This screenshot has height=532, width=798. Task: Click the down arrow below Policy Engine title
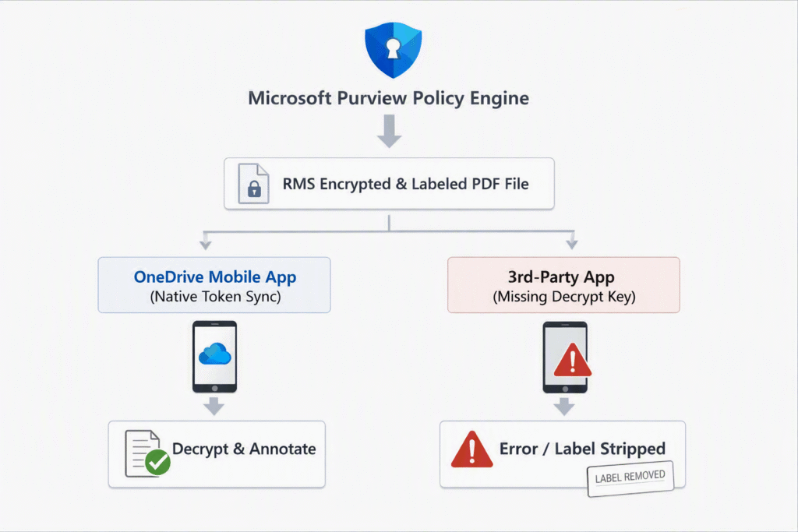pos(390,131)
